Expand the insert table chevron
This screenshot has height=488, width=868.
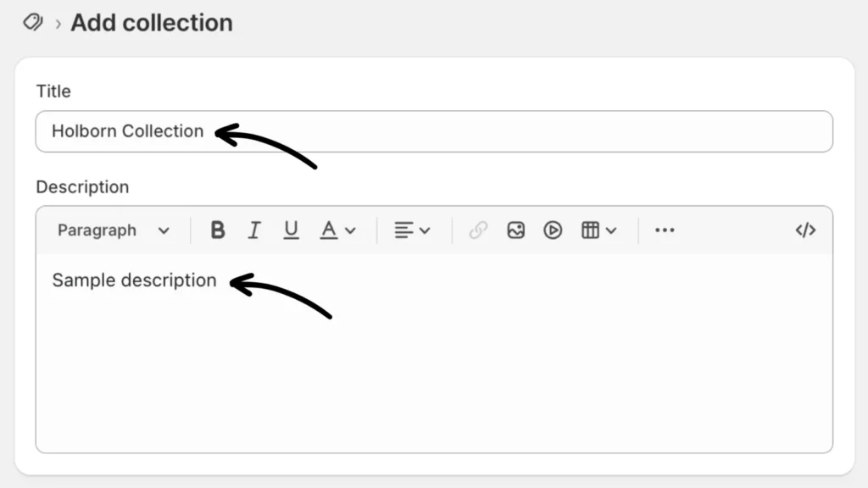point(610,230)
